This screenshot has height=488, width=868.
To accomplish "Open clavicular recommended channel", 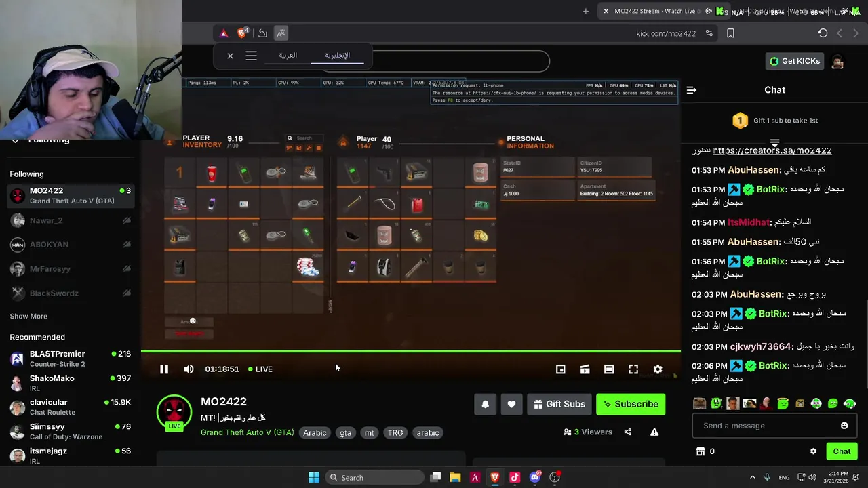I will click(71, 407).
